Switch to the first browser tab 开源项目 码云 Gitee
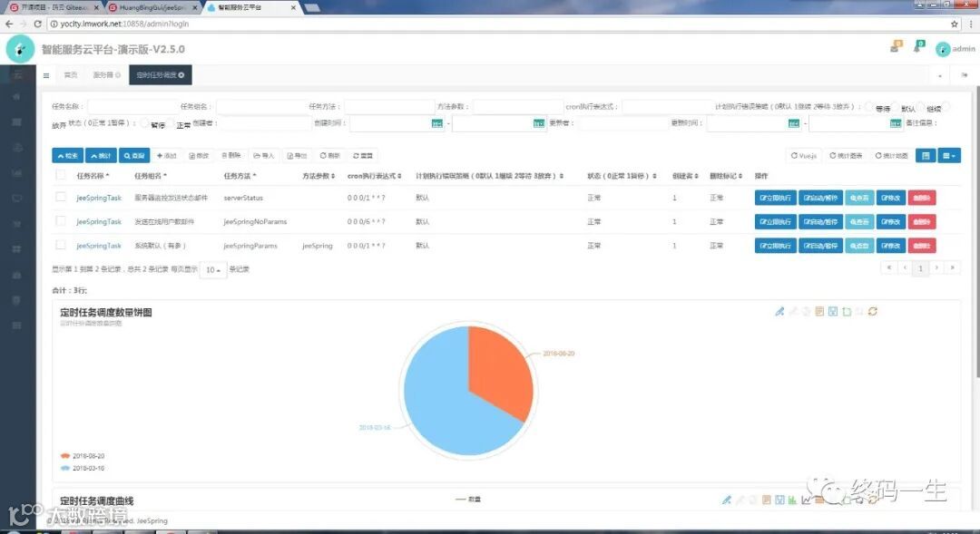The height and width of the screenshot is (534, 980). (x=53, y=7)
